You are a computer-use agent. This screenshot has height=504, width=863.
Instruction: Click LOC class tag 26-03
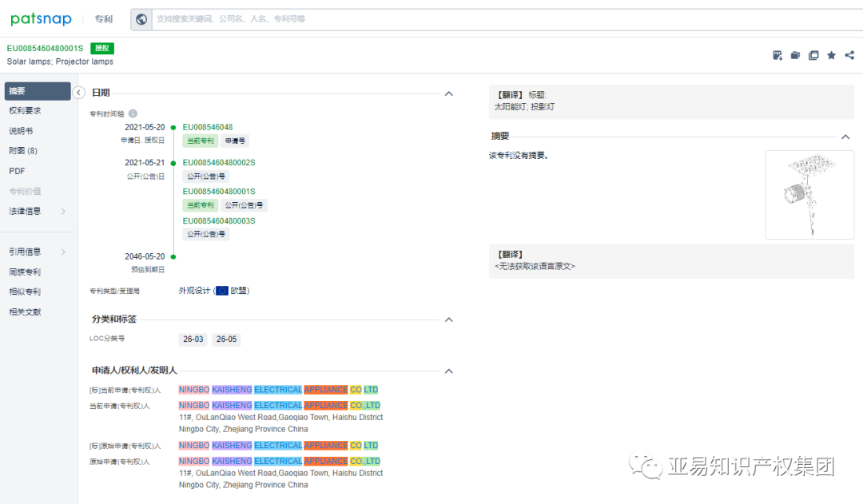[193, 339]
